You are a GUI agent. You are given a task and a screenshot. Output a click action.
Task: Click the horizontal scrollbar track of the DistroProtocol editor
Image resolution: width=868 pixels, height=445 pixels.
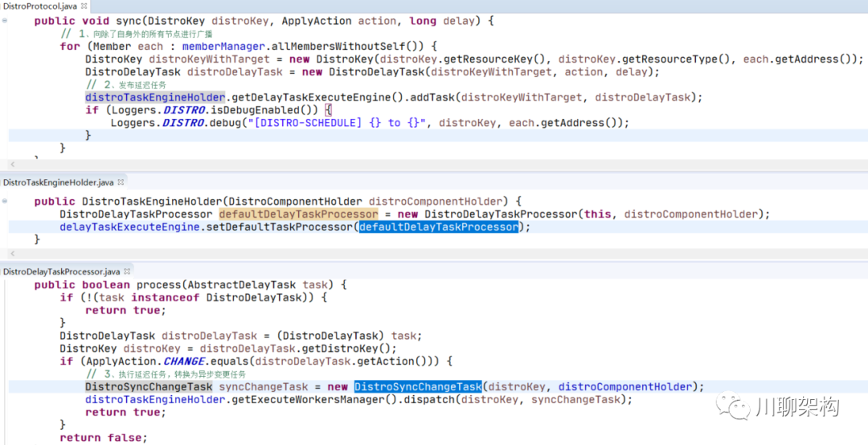(437, 165)
